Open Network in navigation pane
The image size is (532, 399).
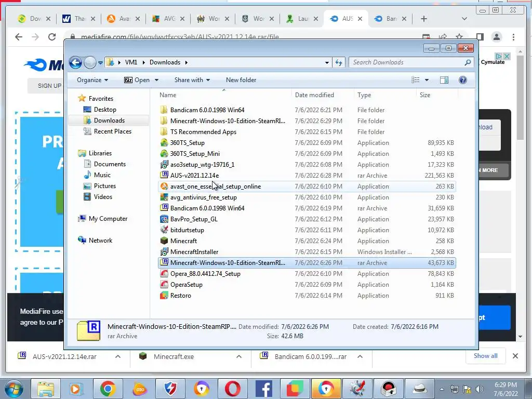(100, 241)
